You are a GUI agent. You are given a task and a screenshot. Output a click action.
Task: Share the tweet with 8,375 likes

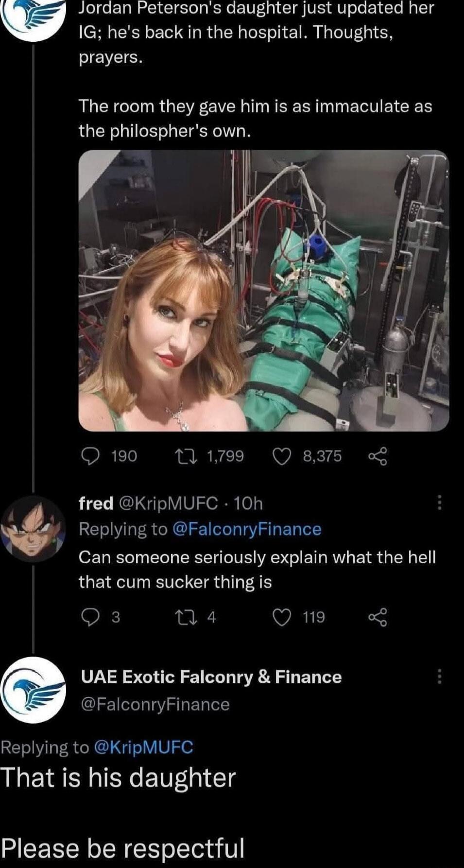pos(378,456)
